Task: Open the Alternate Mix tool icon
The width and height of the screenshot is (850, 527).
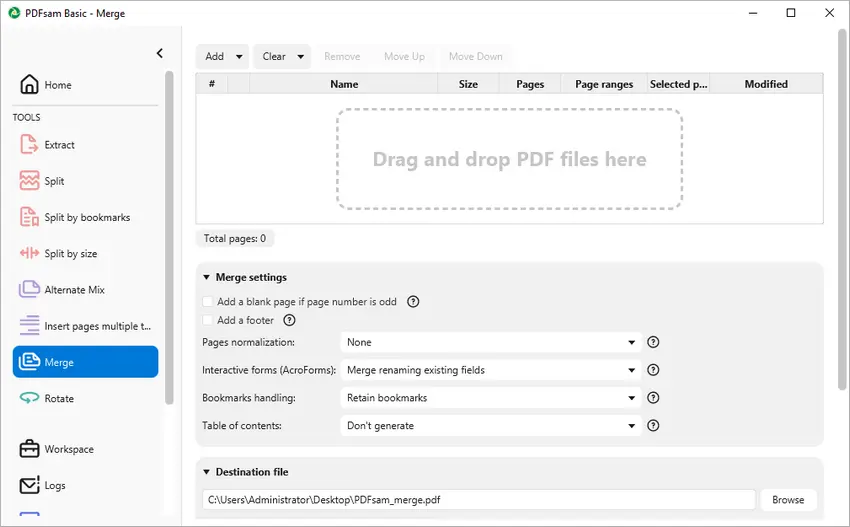Action: [29, 290]
